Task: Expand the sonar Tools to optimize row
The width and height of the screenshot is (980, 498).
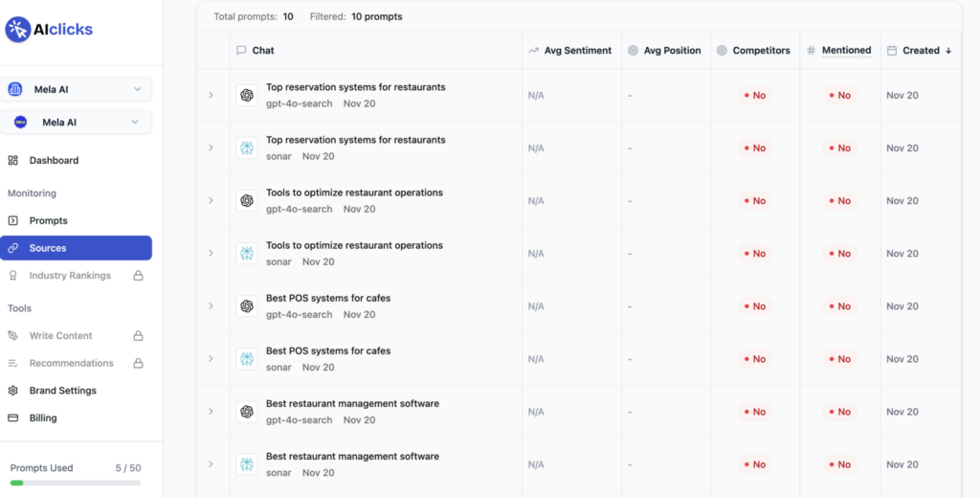Action: pyautogui.click(x=212, y=254)
